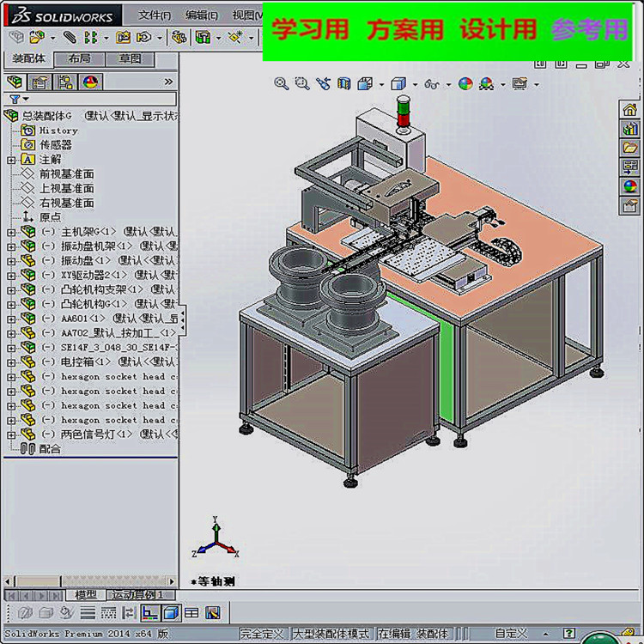Expand the 振动盘机架<1> tree node
The height and width of the screenshot is (644, 644).
point(11,246)
